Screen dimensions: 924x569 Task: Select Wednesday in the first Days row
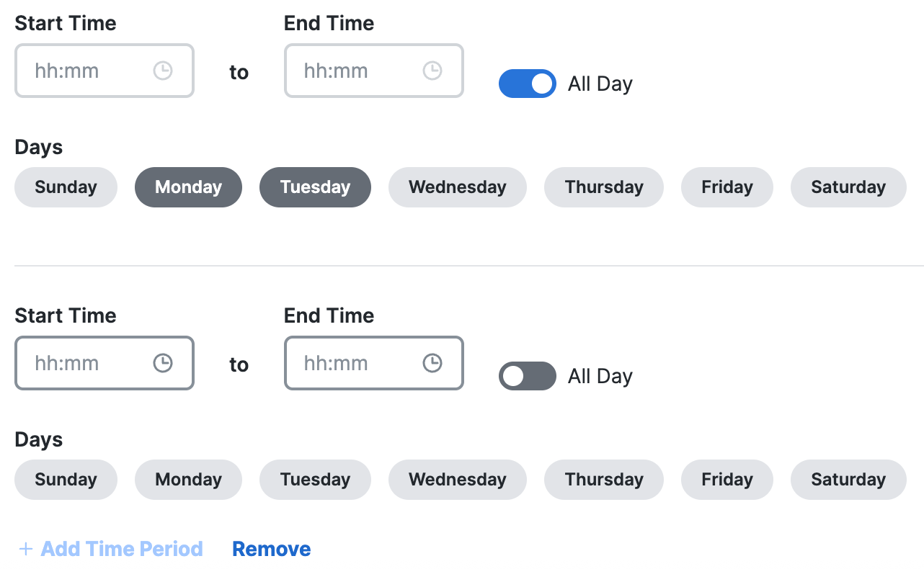click(458, 187)
